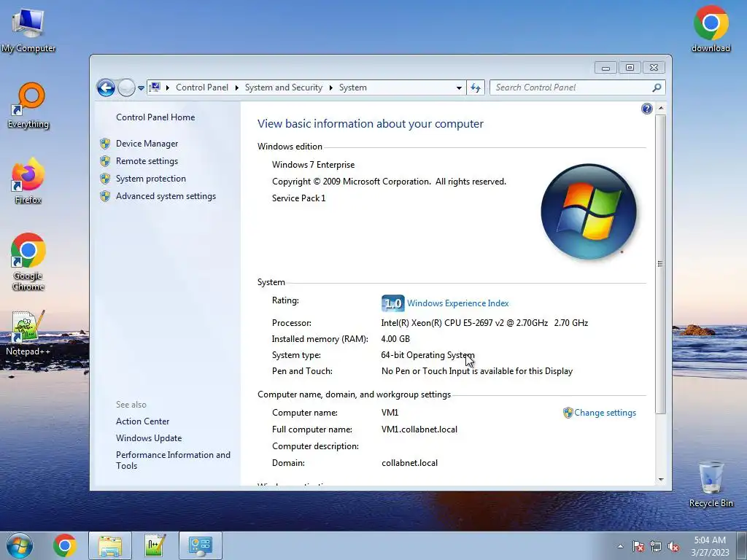Launch the Everything search shortcut
Image resolution: width=747 pixels, height=560 pixels.
point(28,106)
